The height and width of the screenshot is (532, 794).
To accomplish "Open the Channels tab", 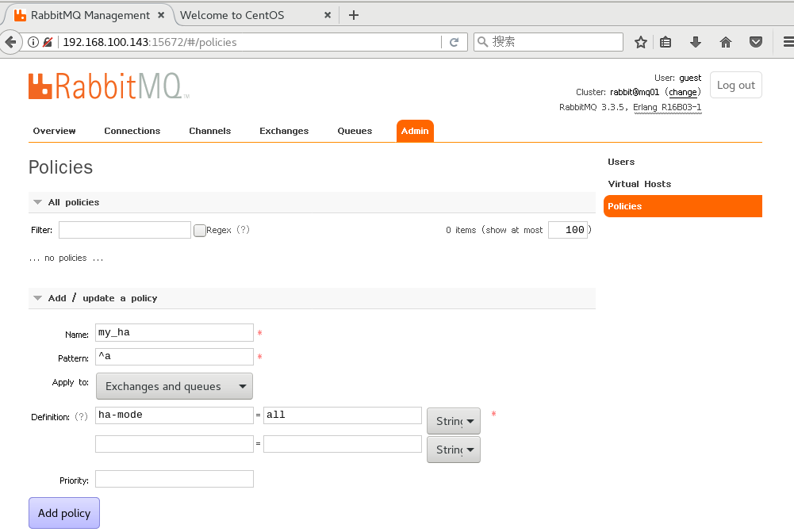I will (209, 131).
